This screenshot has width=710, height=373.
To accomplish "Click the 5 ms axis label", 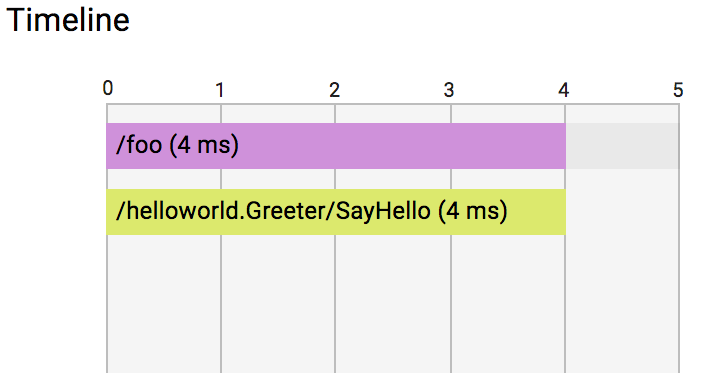I will [x=678, y=90].
